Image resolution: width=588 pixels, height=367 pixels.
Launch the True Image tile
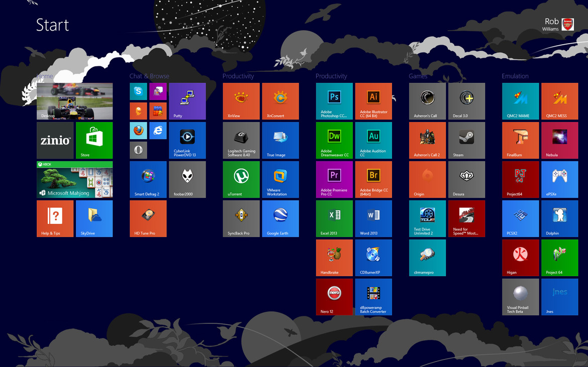280,141
